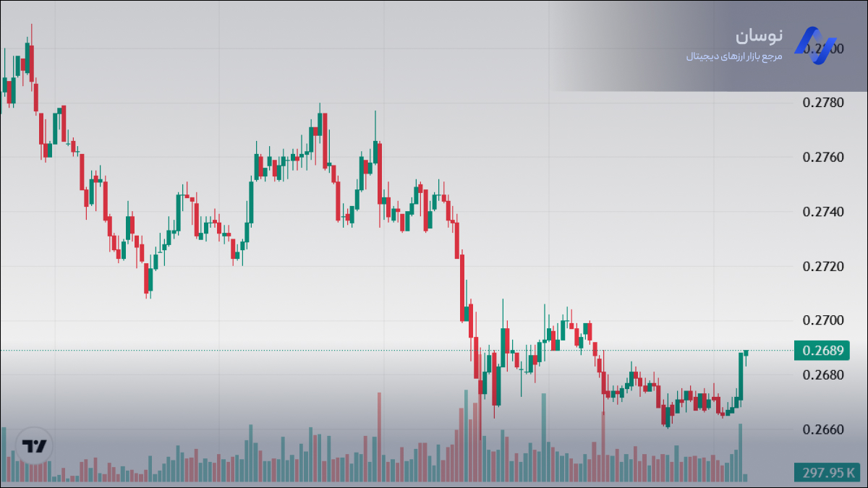
Task: Select the latest green candle at the dotted line
Action: [x=746, y=352]
